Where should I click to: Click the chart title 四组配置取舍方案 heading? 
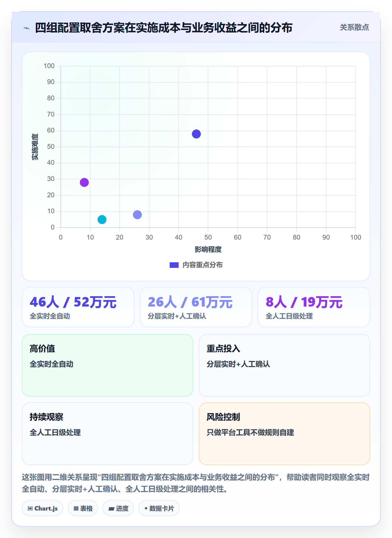point(164,28)
